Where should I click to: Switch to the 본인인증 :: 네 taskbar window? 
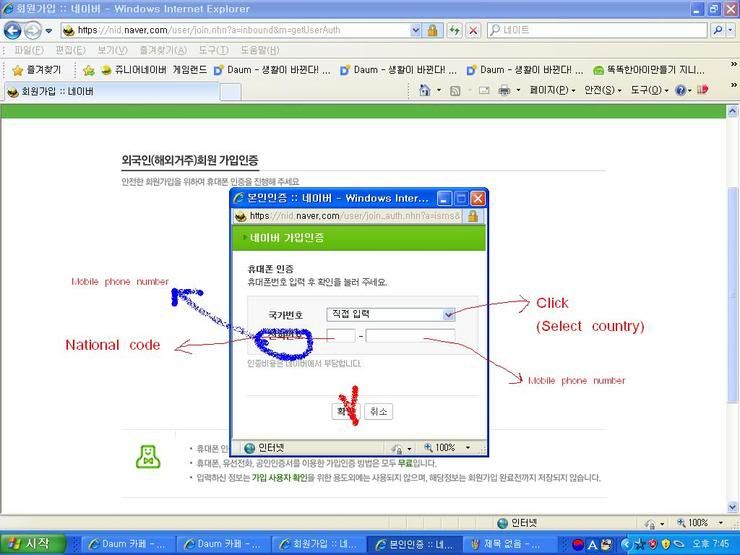(x=414, y=544)
